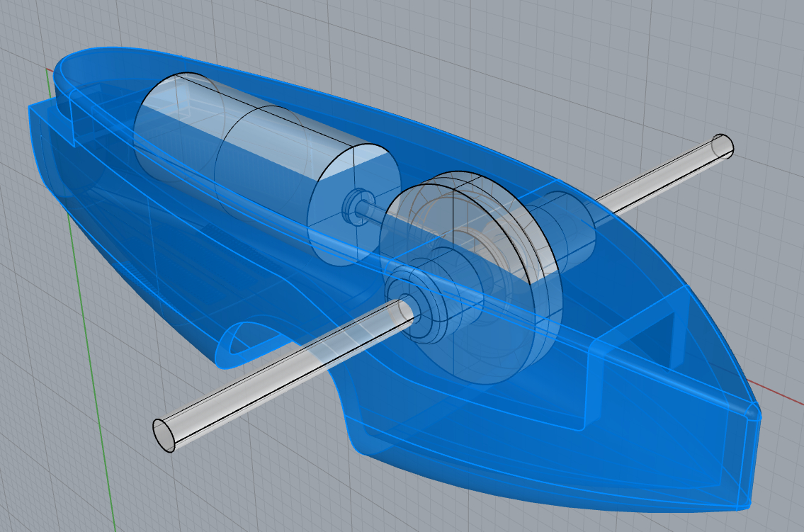This screenshot has width=804, height=532.
Task: Click the red X-axis line
Action: pos(777,392)
